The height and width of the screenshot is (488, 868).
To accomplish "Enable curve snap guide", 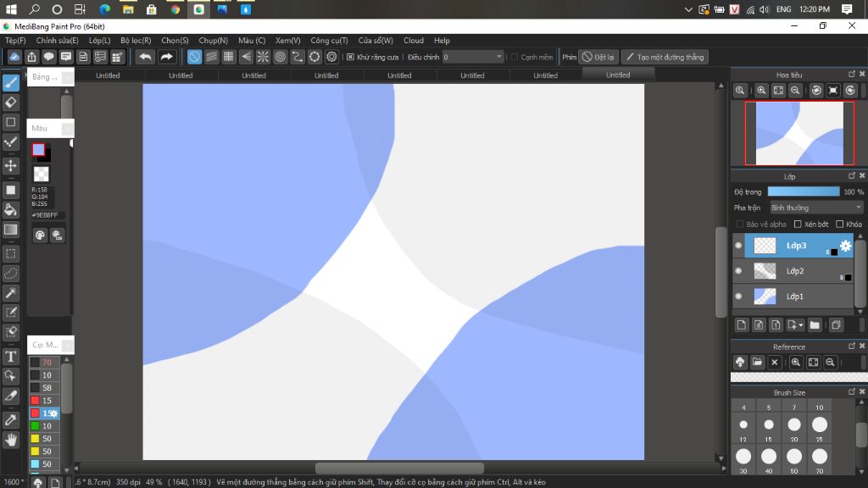I will pos(298,57).
